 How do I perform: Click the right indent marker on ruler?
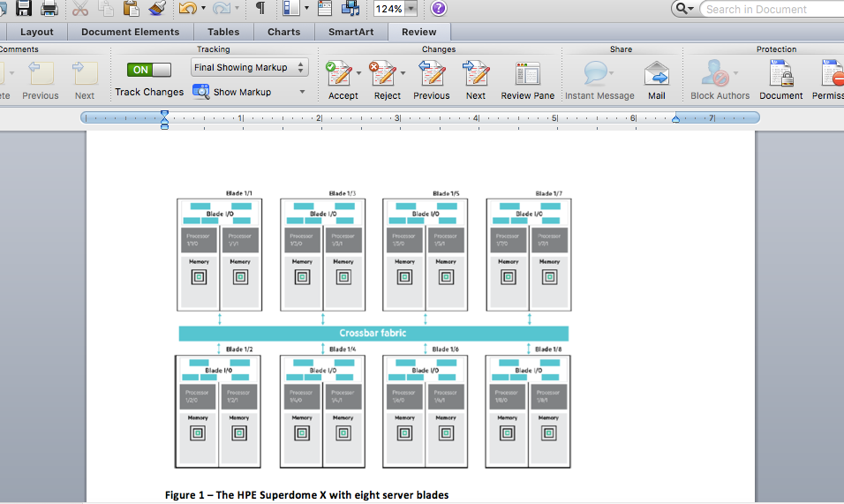[676, 117]
